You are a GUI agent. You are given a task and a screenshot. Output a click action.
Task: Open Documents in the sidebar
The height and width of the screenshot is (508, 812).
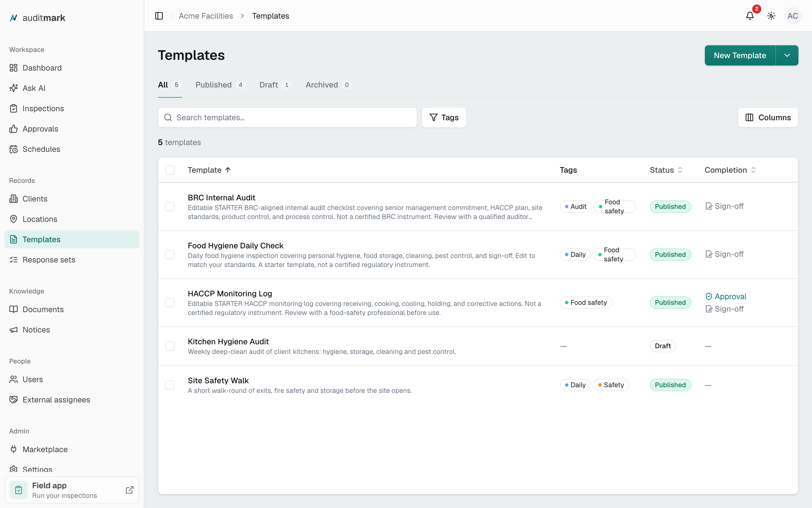pyautogui.click(x=72, y=309)
